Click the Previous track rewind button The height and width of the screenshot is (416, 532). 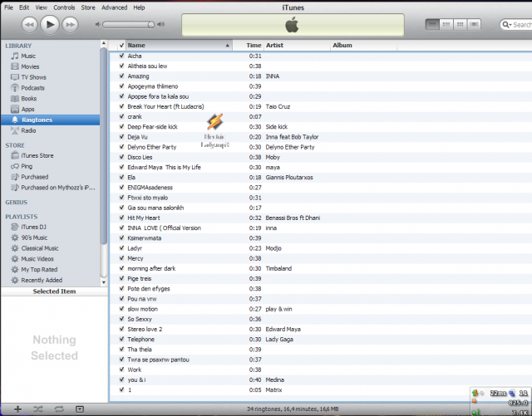[30, 25]
